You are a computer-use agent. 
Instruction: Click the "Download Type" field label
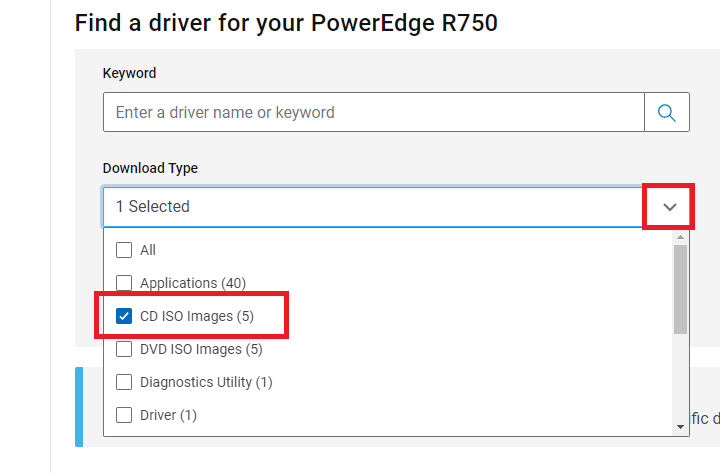[150, 168]
